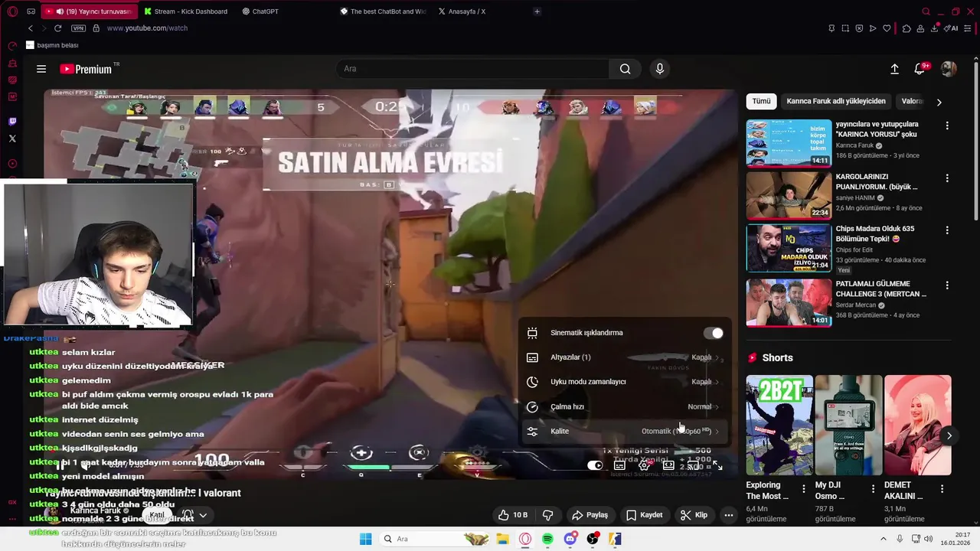Open more actions ellipsis under the video
The width and height of the screenshot is (980, 551).
tap(729, 515)
